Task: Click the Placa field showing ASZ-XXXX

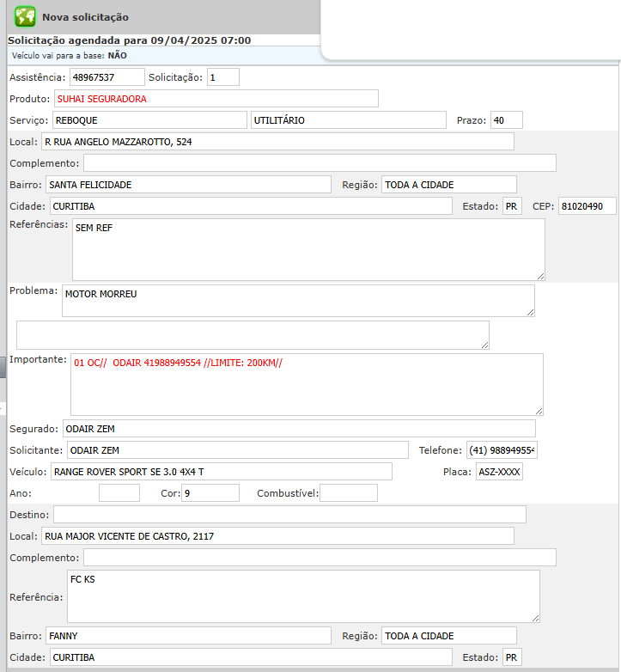Action: tap(499, 472)
